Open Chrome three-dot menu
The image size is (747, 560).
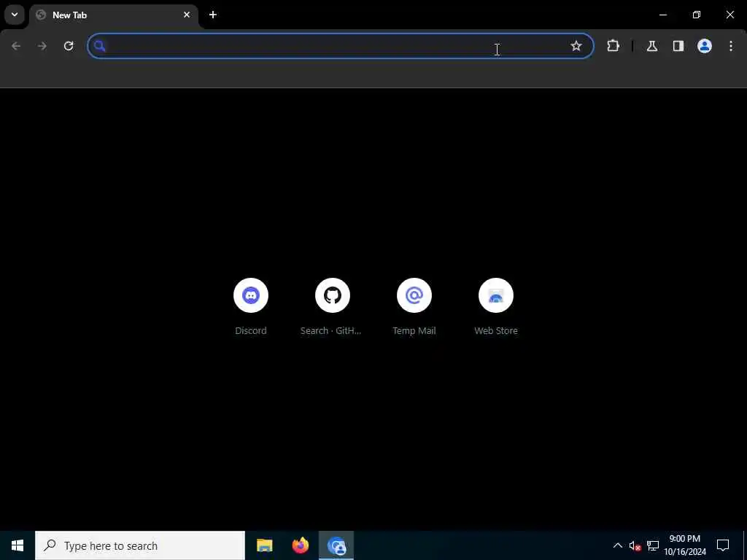tap(731, 46)
